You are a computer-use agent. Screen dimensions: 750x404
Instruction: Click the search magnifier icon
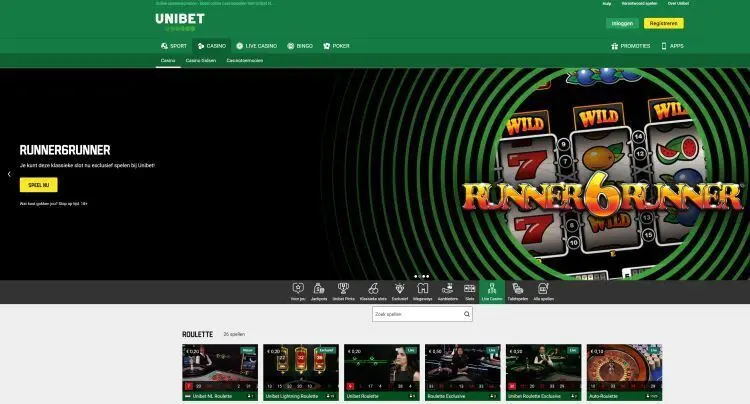click(466, 314)
